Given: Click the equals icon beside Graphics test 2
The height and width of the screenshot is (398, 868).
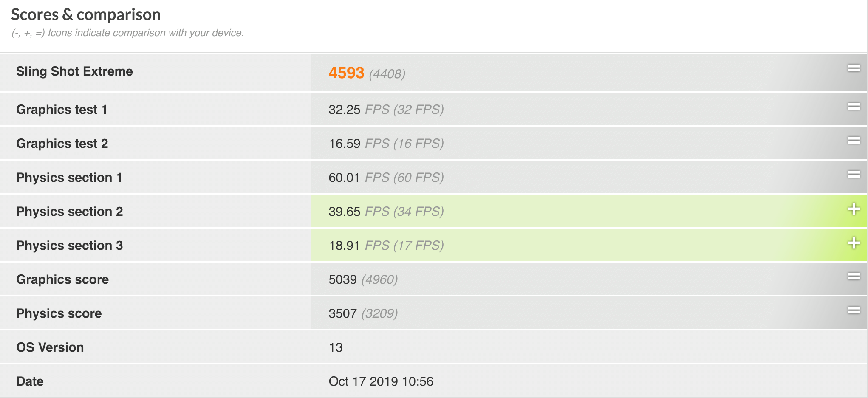Looking at the screenshot, I should coord(854,141).
